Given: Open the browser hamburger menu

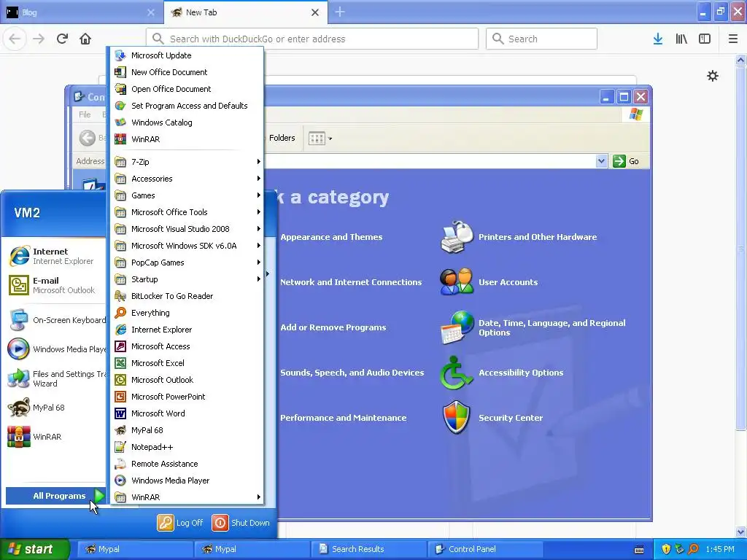Looking at the screenshot, I should [x=733, y=39].
